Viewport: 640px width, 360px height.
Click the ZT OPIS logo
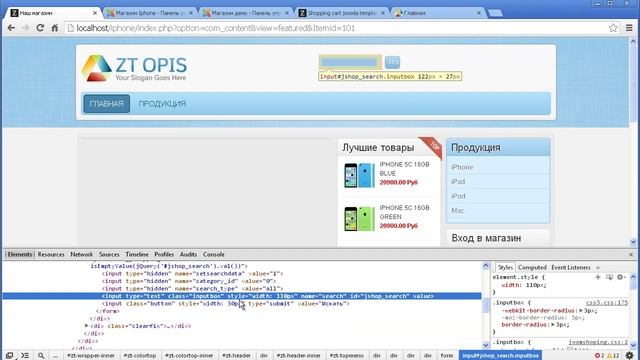(134, 68)
